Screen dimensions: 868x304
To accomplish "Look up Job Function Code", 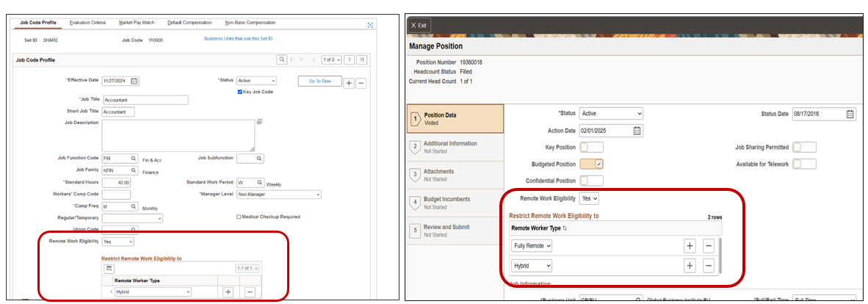I will [133, 159].
